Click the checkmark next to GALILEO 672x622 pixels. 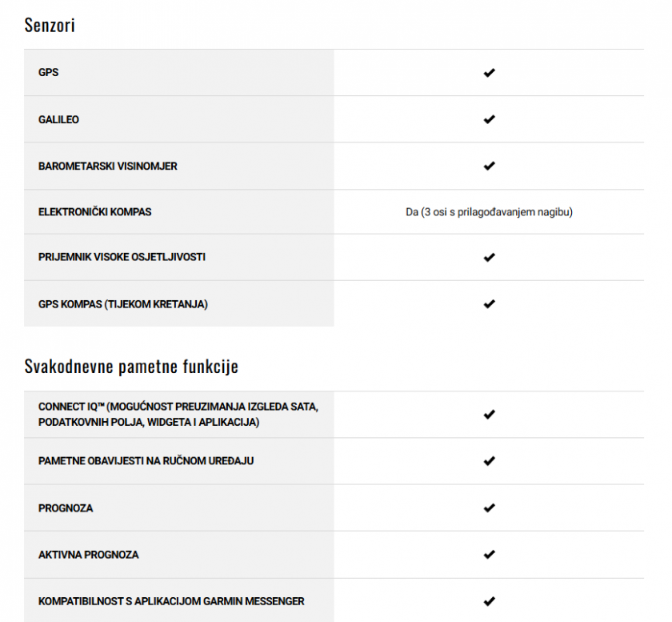489,119
